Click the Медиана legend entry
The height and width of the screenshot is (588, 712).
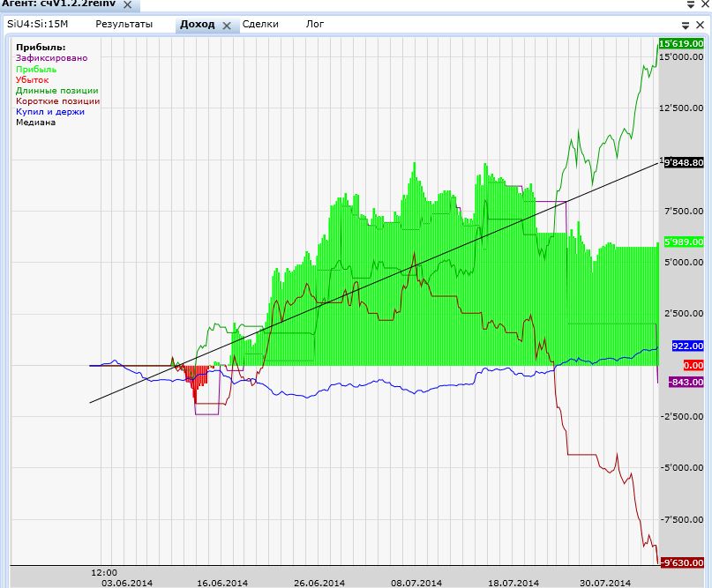[x=36, y=123]
